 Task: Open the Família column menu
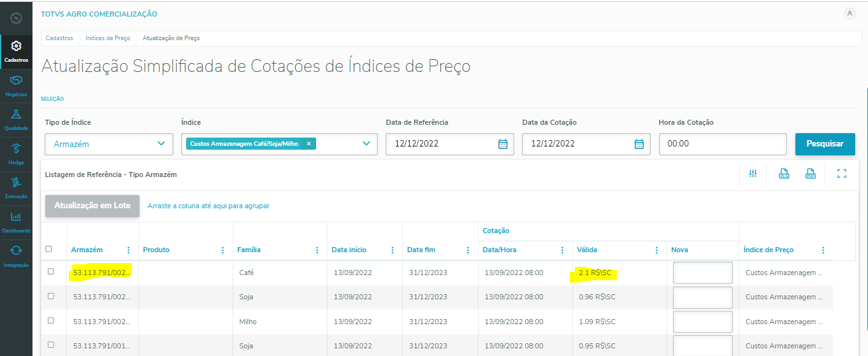[x=317, y=250]
